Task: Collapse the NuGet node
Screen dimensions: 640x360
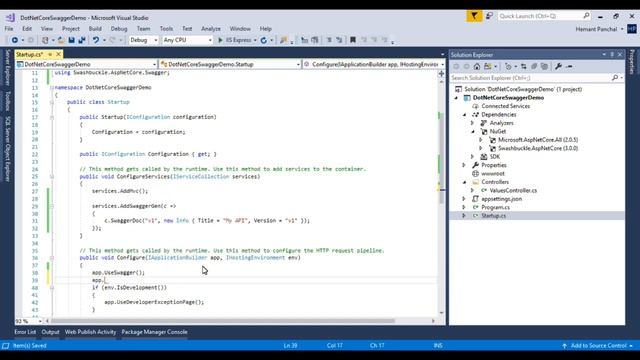Action: [x=473, y=131]
